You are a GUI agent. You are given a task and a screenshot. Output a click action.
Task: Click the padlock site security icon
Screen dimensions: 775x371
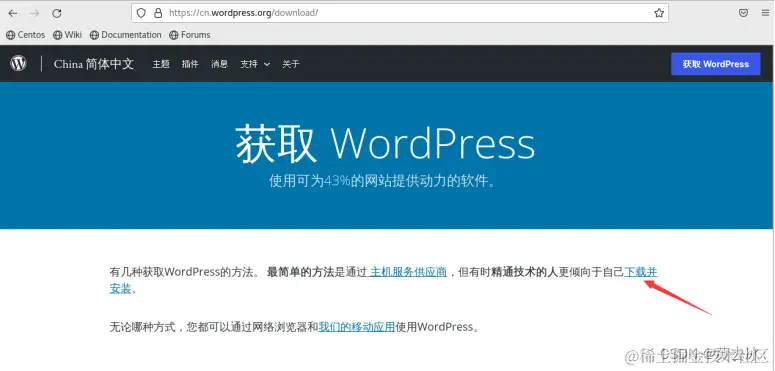(158, 13)
